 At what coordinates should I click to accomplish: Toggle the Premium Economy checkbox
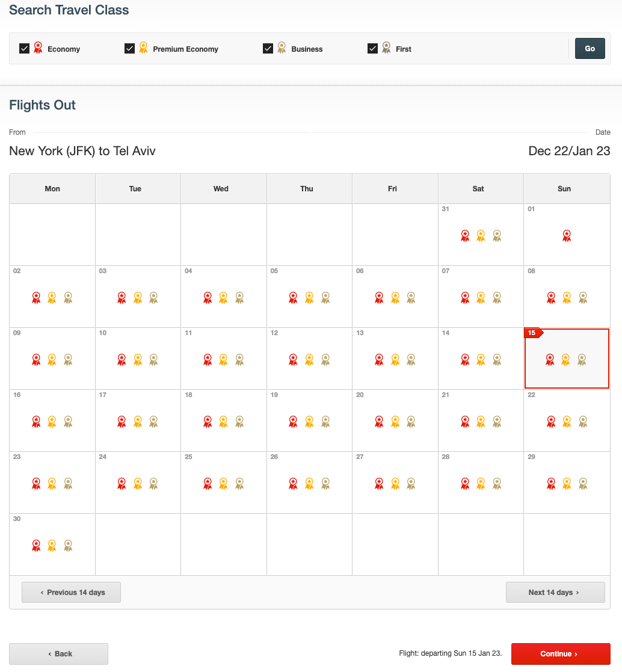[x=129, y=48]
